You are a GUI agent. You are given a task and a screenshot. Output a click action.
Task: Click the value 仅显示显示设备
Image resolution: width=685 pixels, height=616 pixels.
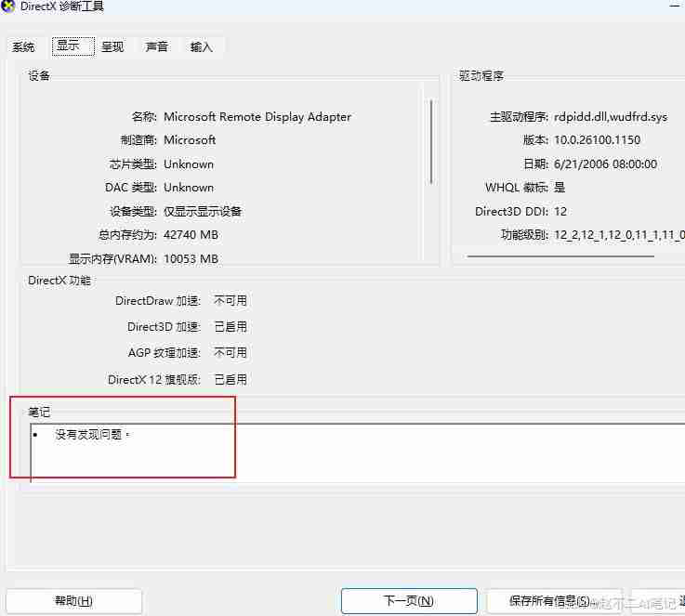203,212
